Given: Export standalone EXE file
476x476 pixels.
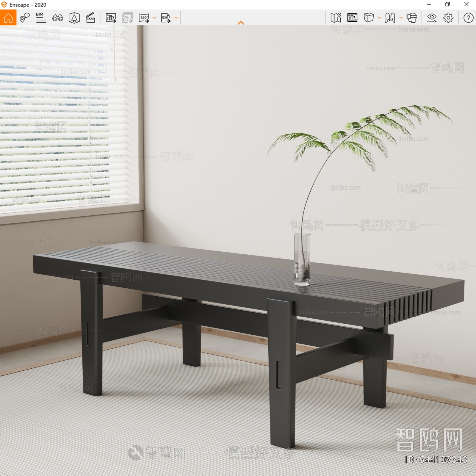Looking at the screenshot, I should click(x=166, y=18).
